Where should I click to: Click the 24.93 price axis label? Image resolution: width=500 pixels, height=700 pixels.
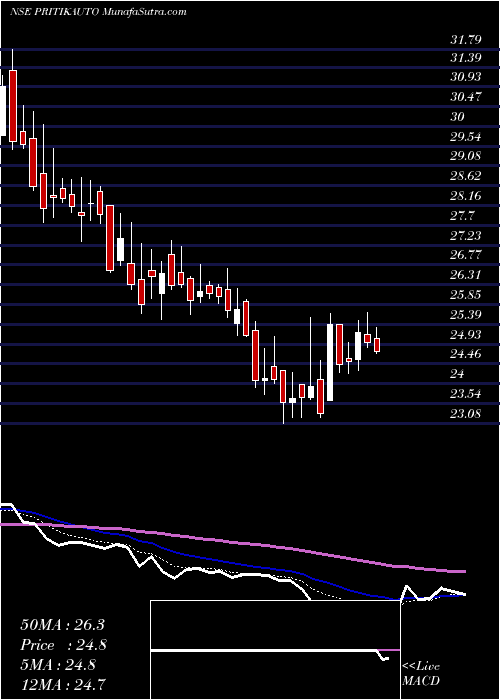click(466, 334)
